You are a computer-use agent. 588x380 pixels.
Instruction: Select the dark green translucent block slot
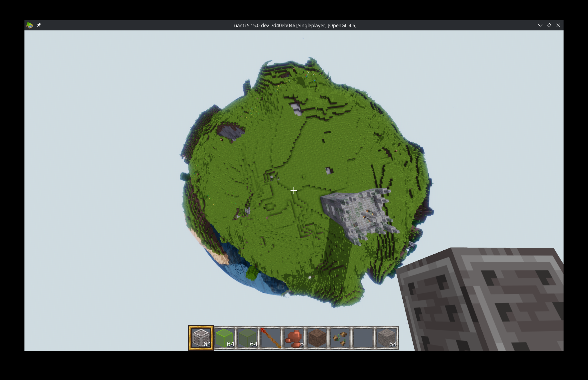248,338
